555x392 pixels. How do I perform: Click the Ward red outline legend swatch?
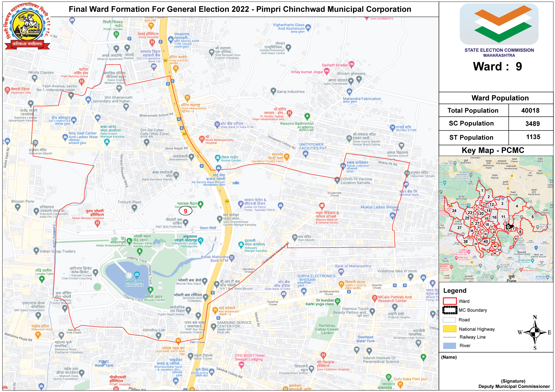pyautogui.click(x=450, y=301)
